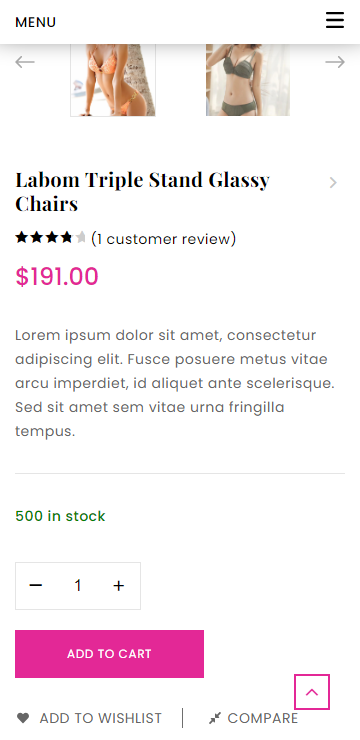Click the $191.00 price
Viewport: 360px width, 740px height.
[x=57, y=277]
